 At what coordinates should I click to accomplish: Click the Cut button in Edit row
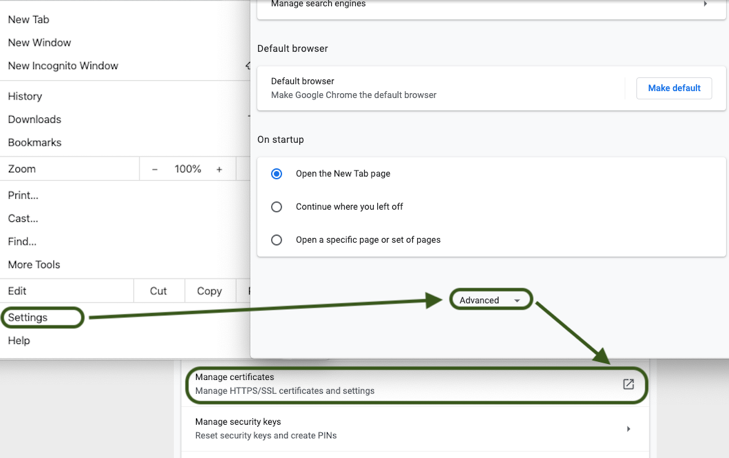[158, 291]
